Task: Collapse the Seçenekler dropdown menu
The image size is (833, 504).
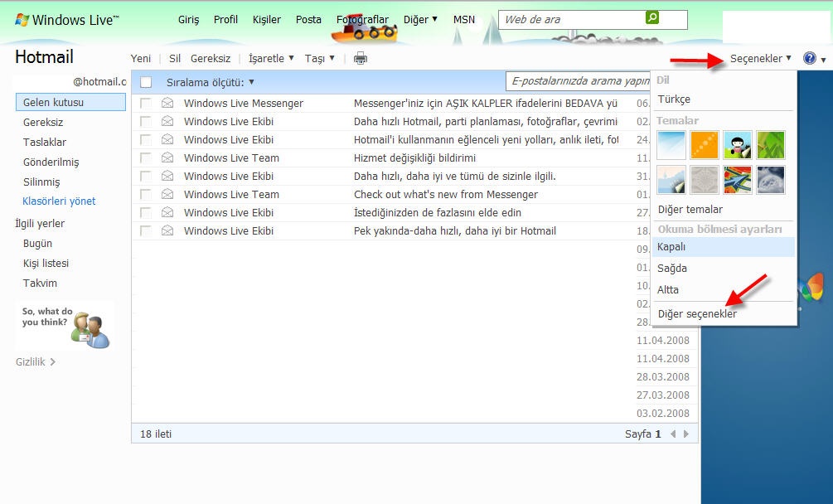Action: coord(760,58)
